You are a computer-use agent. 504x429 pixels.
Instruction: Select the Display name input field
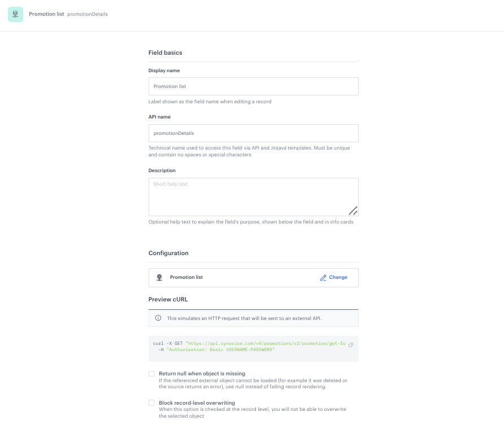point(253,86)
